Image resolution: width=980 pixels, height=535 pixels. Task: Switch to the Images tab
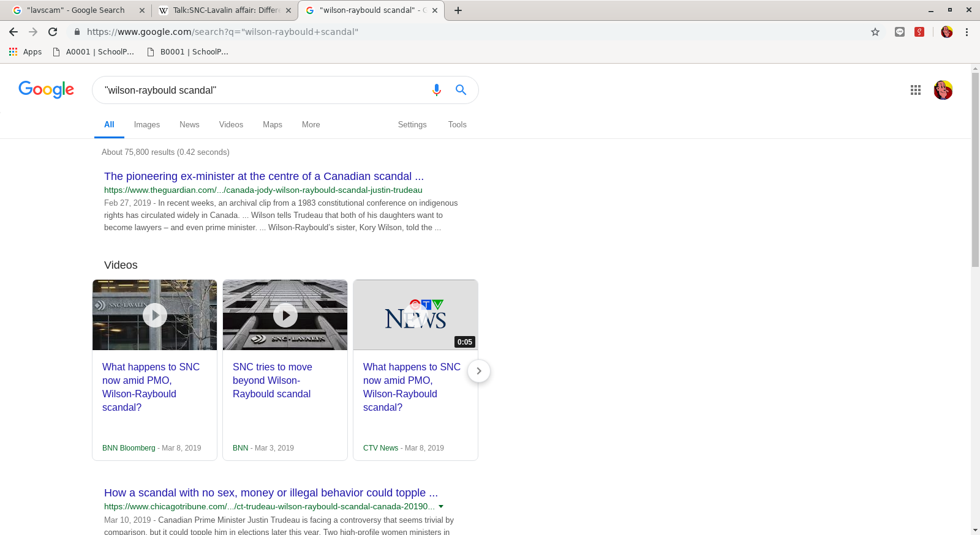point(147,124)
